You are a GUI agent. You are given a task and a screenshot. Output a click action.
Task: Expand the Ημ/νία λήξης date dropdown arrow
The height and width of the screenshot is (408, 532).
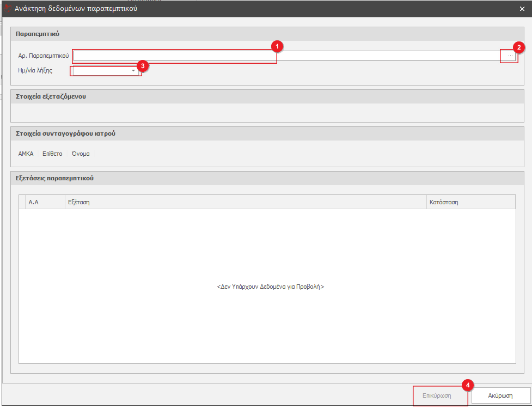pos(133,71)
